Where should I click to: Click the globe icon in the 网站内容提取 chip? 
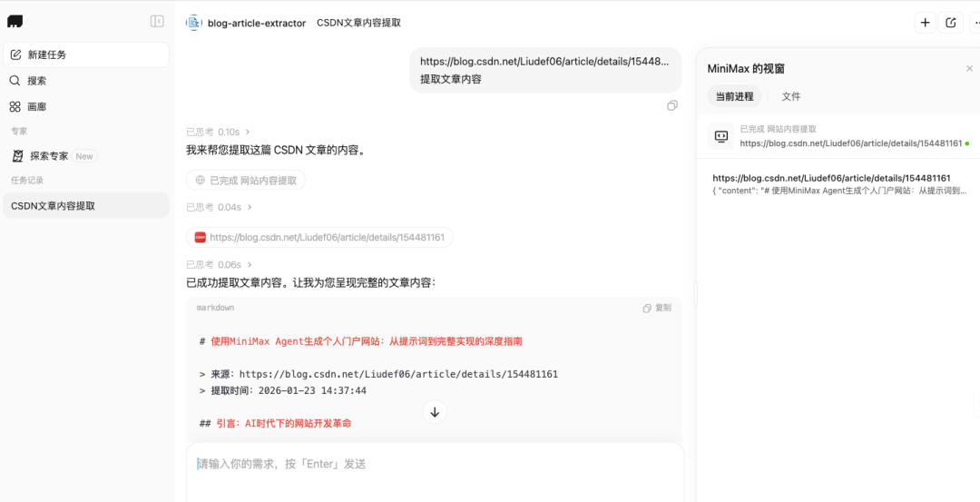[200, 180]
